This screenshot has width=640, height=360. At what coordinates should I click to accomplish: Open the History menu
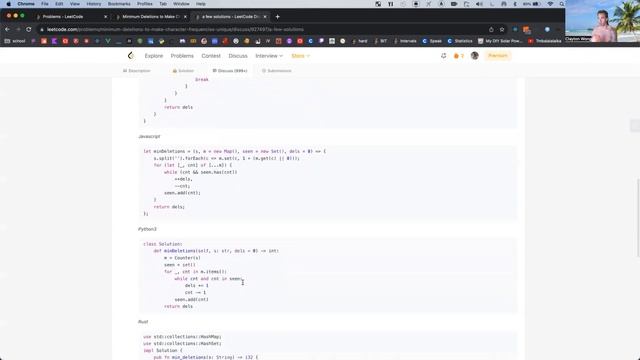click(x=93, y=4)
